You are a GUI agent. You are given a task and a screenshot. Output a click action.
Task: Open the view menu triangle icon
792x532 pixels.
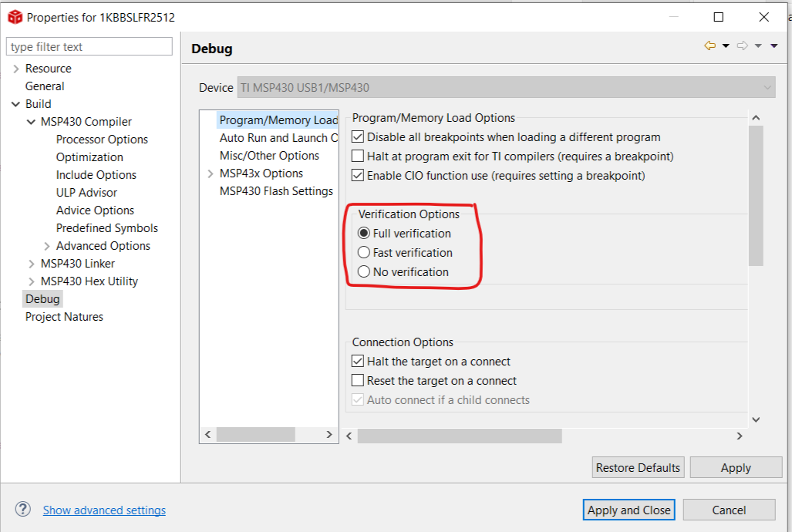click(774, 46)
